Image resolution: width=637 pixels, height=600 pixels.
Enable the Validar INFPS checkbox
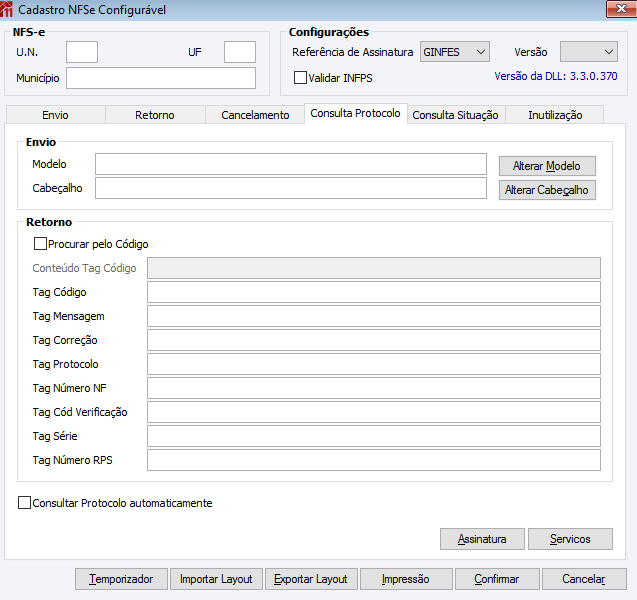coord(300,77)
